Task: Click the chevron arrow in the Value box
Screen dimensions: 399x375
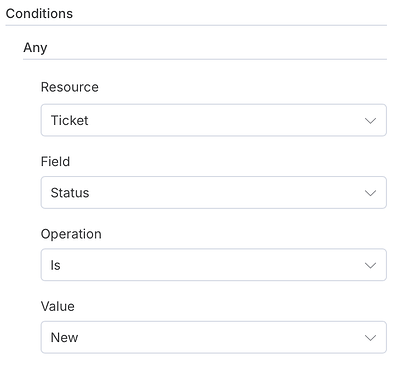Action: pyautogui.click(x=370, y=338)
